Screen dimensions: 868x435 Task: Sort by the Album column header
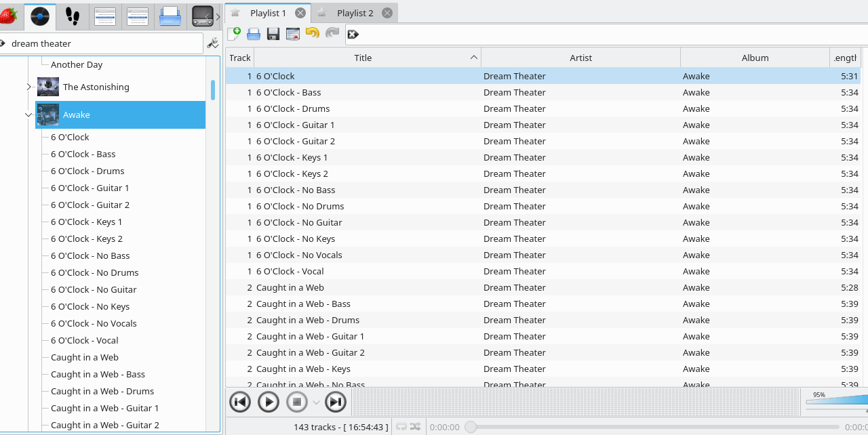click(755, 58)
